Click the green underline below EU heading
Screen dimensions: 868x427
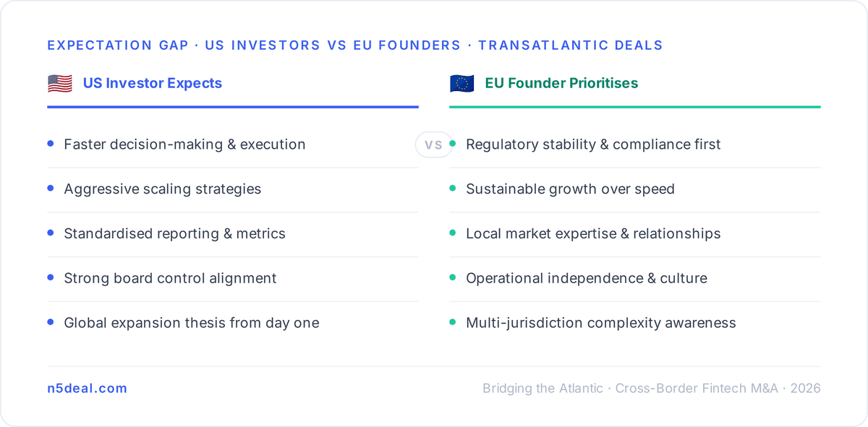[x=635, y=107]
